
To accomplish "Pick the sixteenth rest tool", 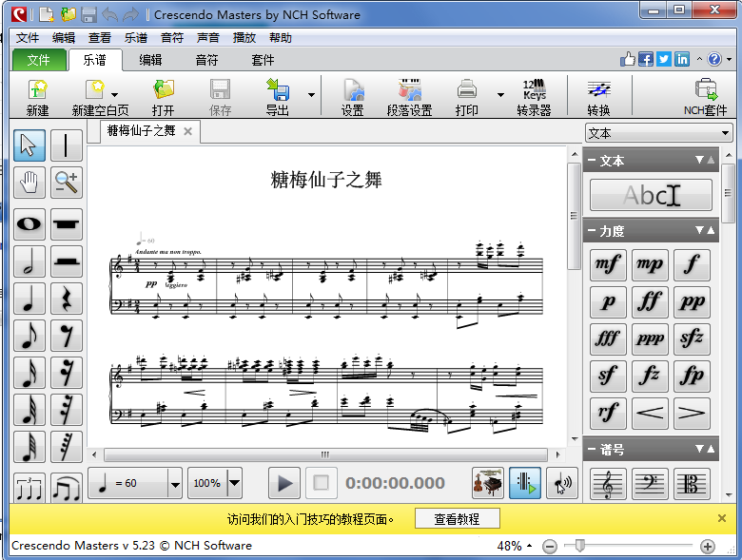I will [x=66, y=373].
